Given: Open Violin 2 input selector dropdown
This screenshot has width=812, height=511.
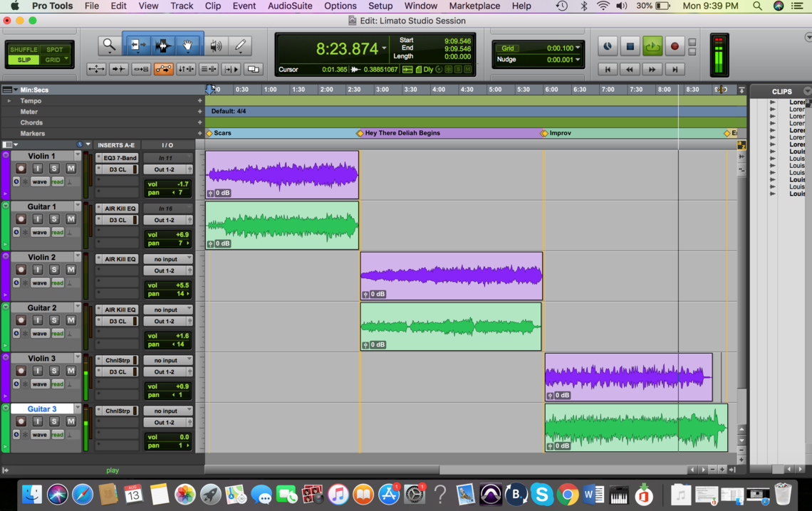Looking at the screenshot, I should [167, 259].
